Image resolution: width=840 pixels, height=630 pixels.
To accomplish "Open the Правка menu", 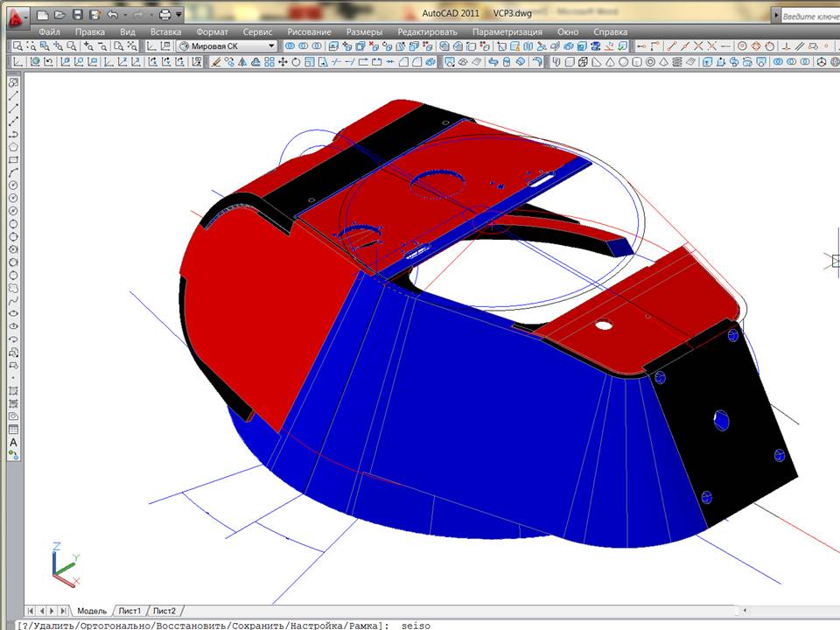I will click(90, 31).
